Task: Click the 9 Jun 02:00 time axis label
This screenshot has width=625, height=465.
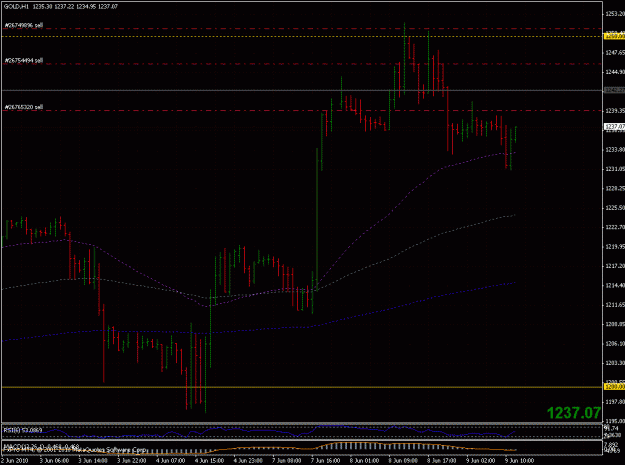Action: (x=482, y=461)
